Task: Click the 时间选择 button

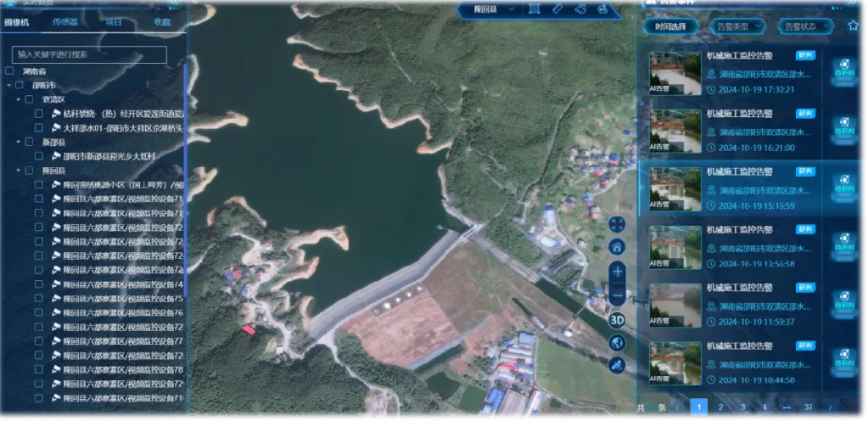Action: coord(670,26)
